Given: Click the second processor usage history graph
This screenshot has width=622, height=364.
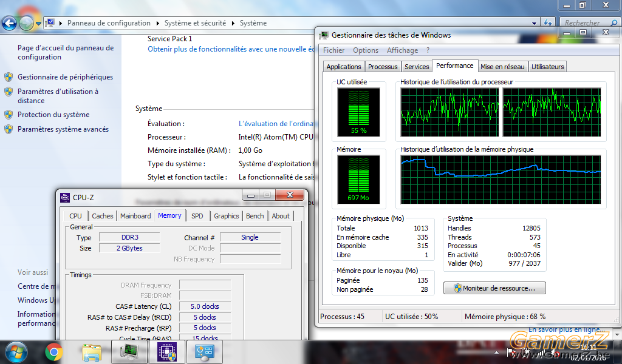Looking at the screenshot, I should [552, 112].
